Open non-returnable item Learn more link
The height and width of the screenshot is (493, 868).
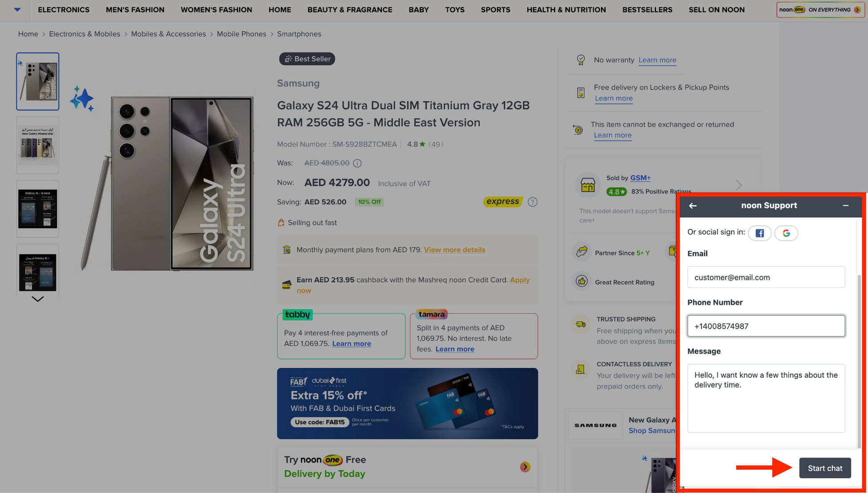point(612,135)
